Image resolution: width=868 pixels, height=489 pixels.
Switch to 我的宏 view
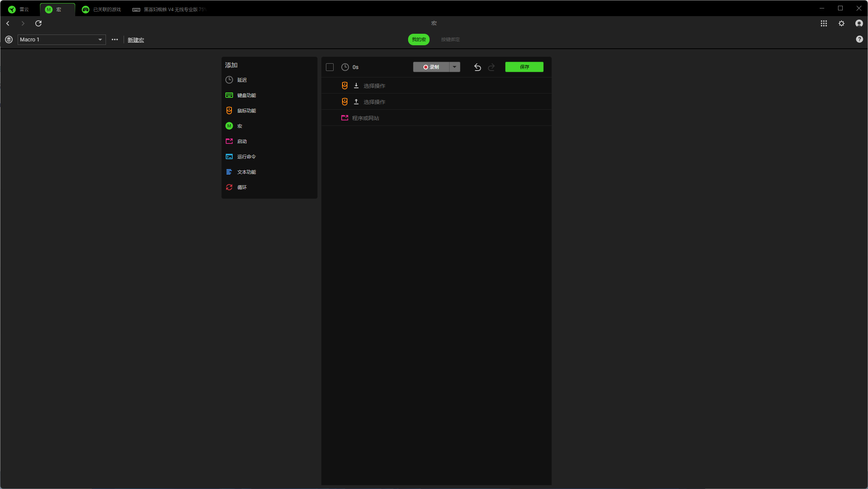pyautogui.click(x=418, y=40)
